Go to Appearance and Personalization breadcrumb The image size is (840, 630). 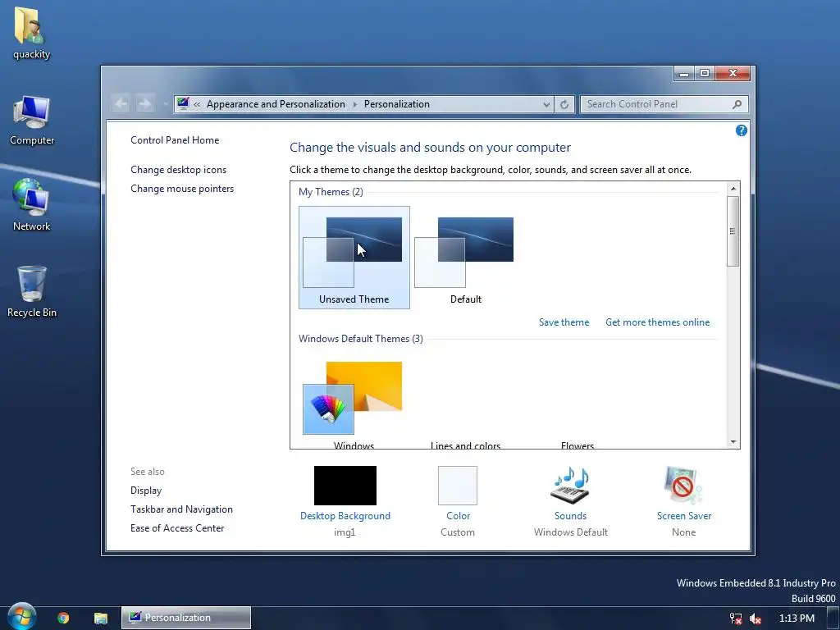(276, 104)
